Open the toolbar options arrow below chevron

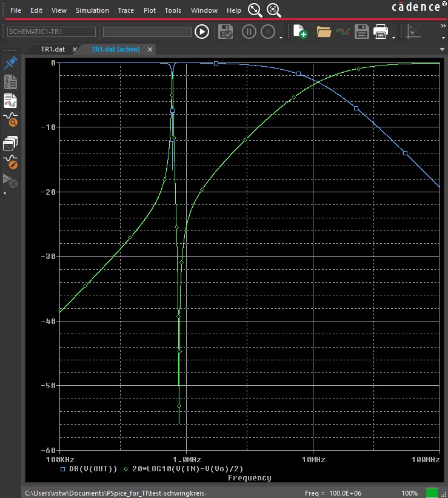(x=444, y=38)
